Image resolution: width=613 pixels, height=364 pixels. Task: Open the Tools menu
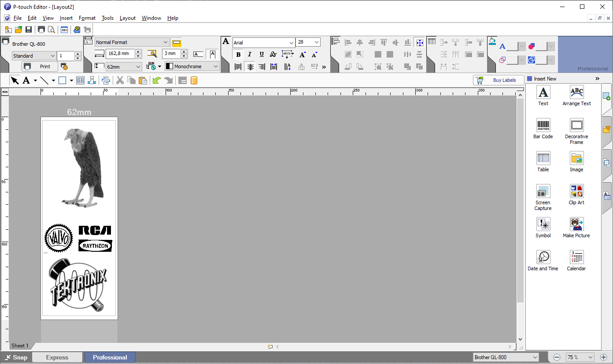pyautogui.click(x=107, y=18)
